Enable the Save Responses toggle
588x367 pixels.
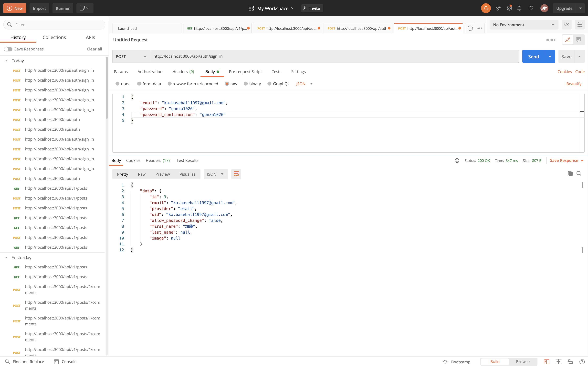(8, 49)
